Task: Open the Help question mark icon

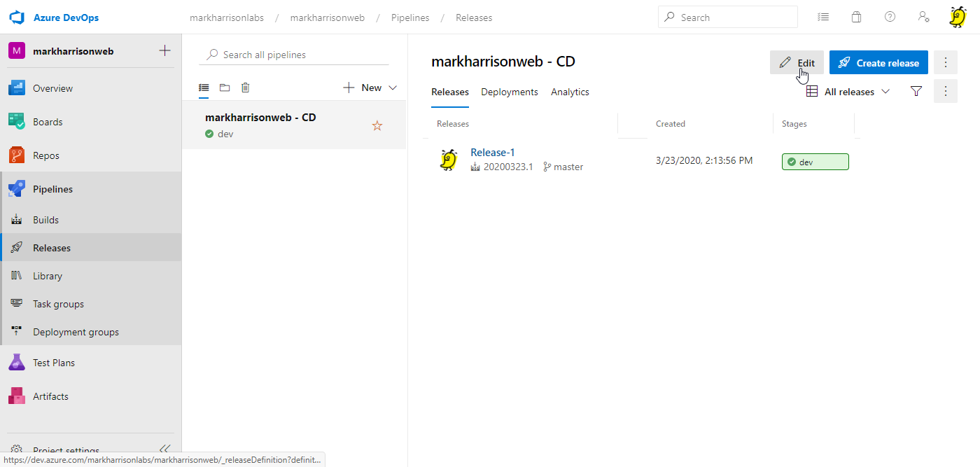Action: (x=890, y=18)
